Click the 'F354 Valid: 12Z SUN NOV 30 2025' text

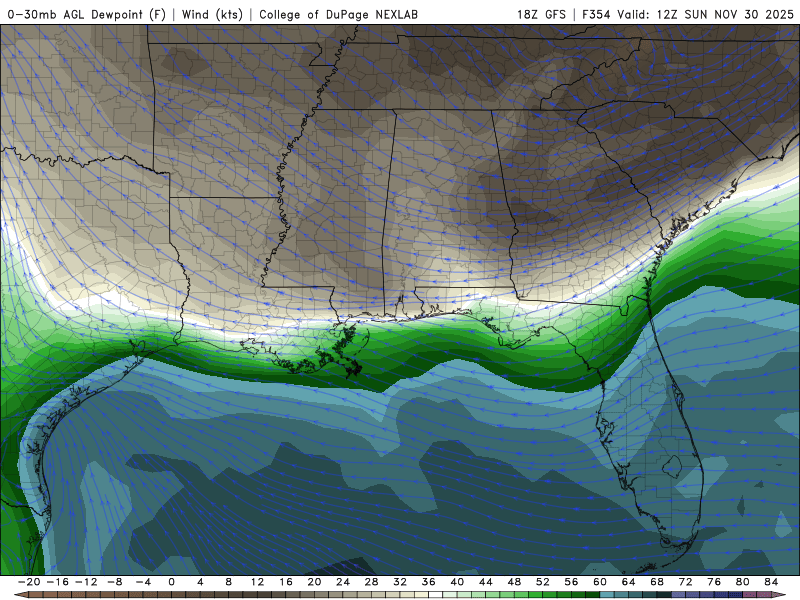688,14
